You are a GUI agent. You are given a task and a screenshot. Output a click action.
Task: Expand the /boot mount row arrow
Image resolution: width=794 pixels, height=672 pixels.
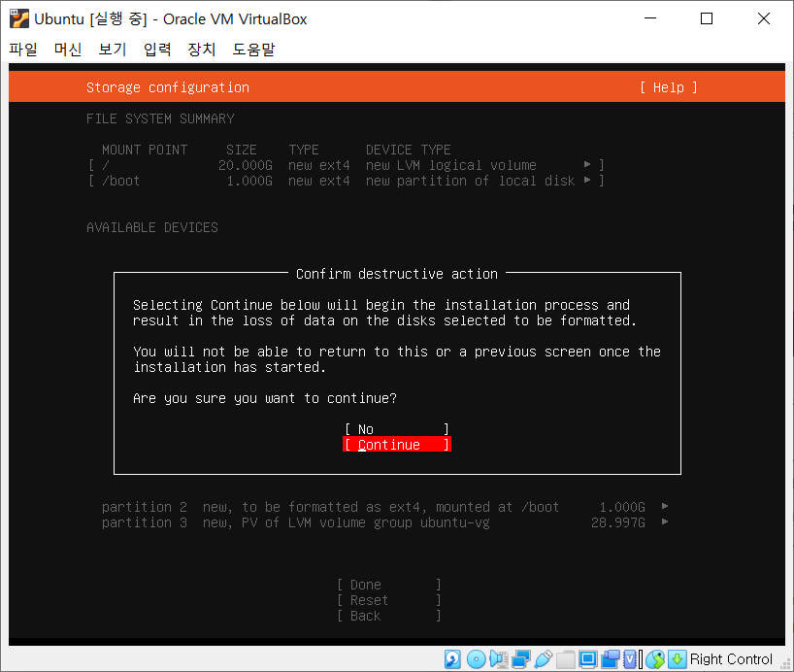[587, 181]
